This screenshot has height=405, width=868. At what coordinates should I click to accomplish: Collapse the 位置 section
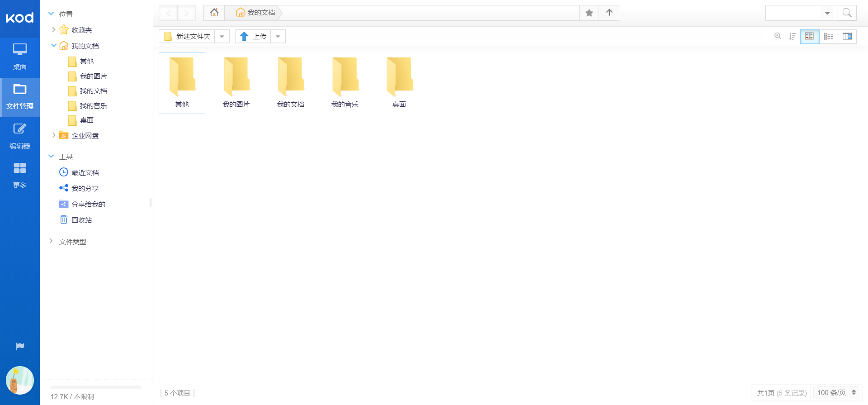(51, 14)
